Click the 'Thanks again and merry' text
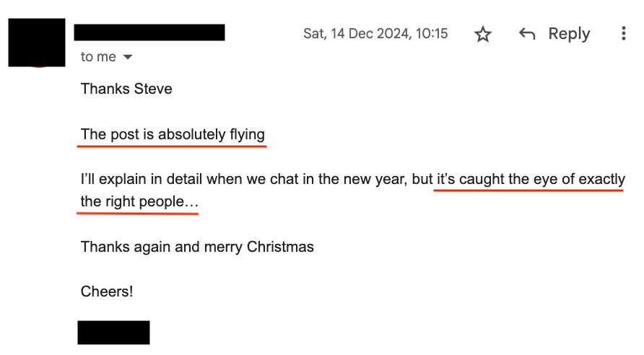 pos(162,247)
